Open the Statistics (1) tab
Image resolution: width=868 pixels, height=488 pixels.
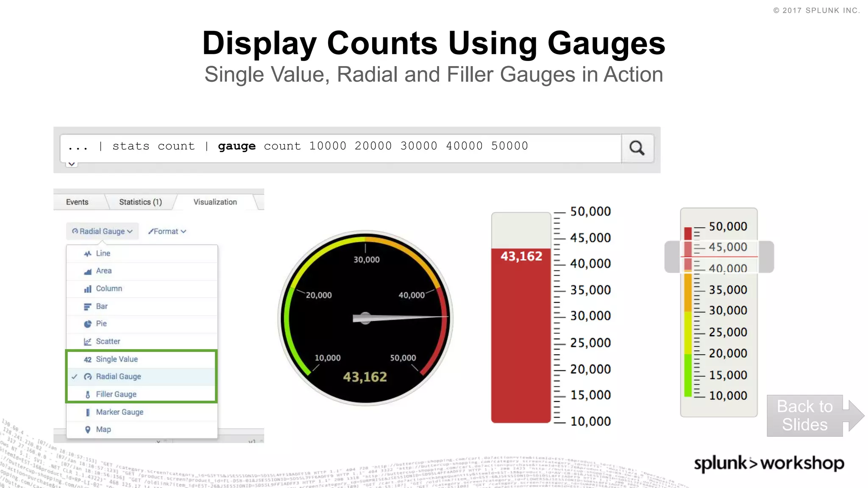pyautogui.click(x=140, y=202)
